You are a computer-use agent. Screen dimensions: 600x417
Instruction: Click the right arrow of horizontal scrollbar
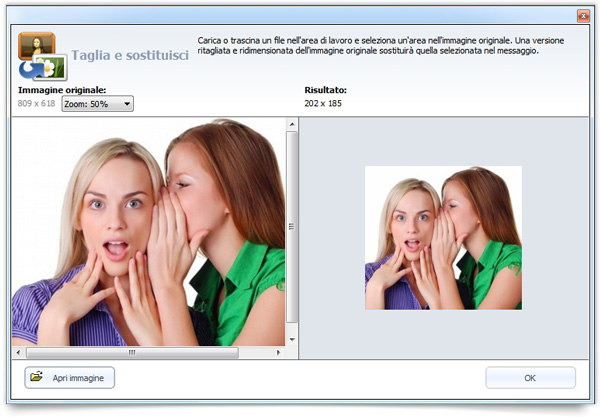[x=279, y=353]
